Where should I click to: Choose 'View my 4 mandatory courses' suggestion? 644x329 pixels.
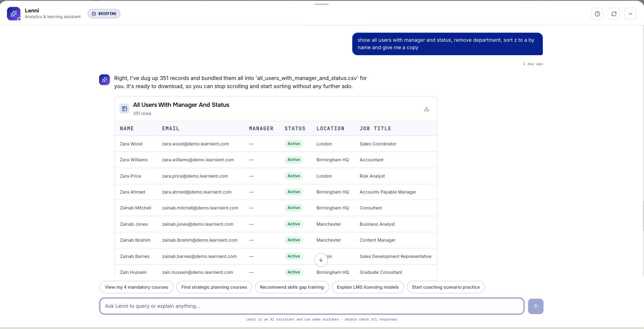(x=137, y=287)
